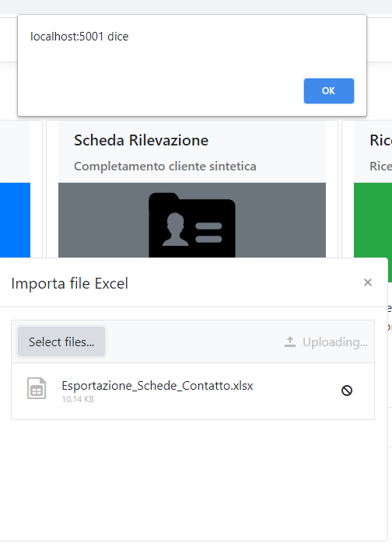Open the Scheda Rilevazione card heading
This screenshot has width=392, height=550.
tap(141, 140)
